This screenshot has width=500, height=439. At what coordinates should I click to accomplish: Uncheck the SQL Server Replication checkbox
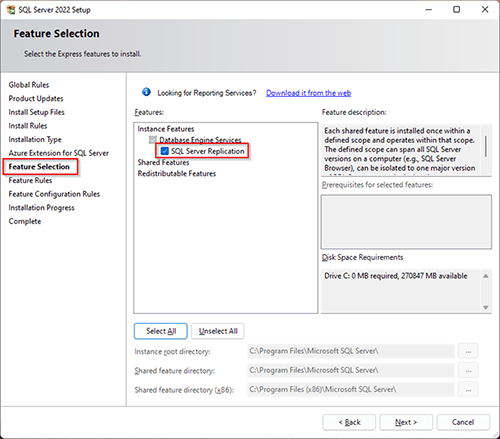(x=164, y=151)
